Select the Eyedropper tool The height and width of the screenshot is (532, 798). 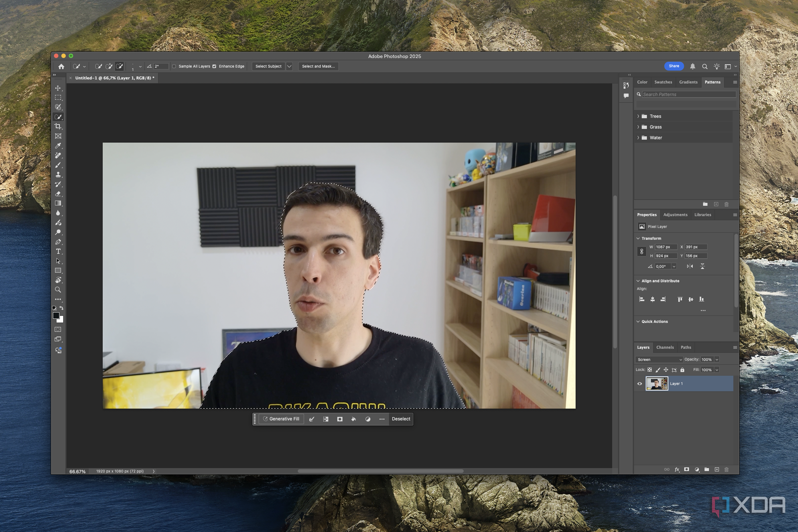[x=58, y=146]
